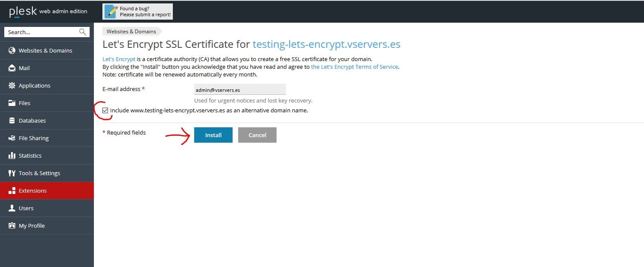
Task: Click the My Profile badge icon
Action: (12, 226)
